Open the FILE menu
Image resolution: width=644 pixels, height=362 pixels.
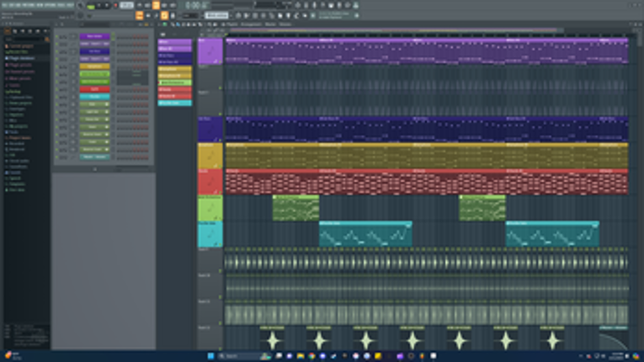(x=5, y=5)
